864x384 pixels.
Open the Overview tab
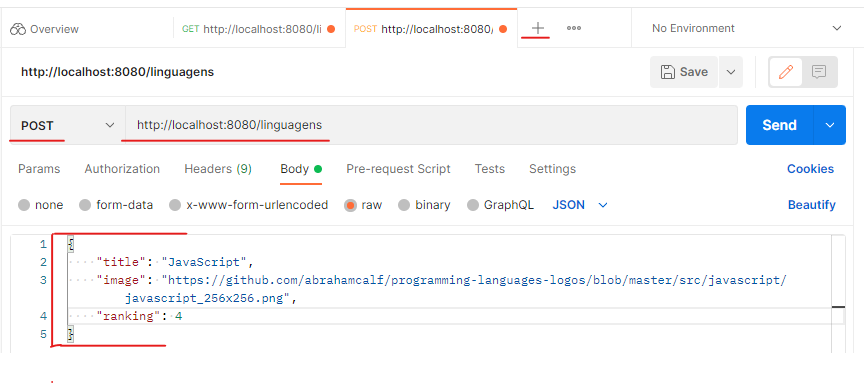[45, 29]
